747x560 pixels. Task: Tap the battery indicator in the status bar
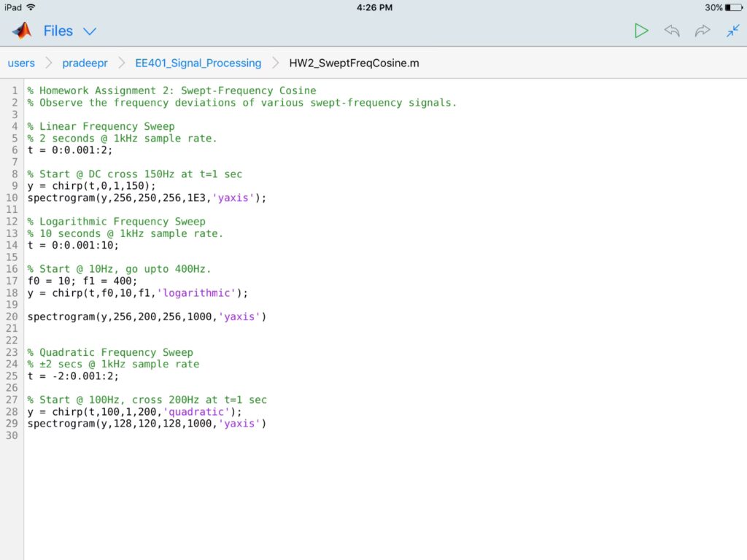[x=733, y=7]
